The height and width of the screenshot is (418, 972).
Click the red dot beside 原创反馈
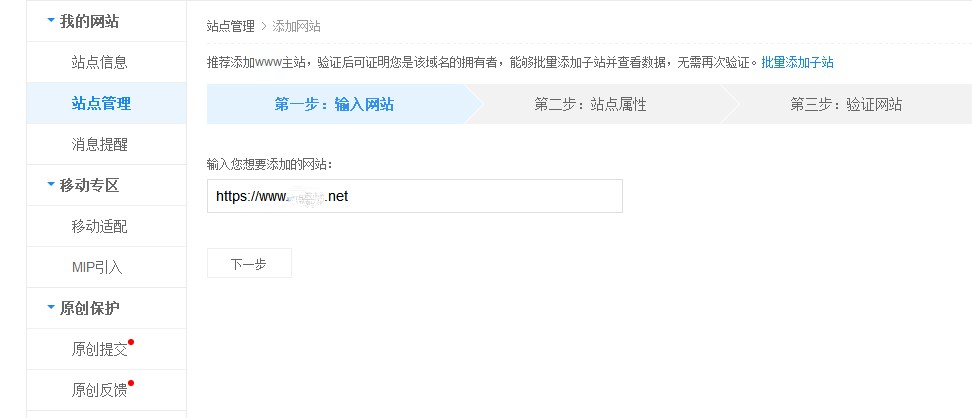131,383
